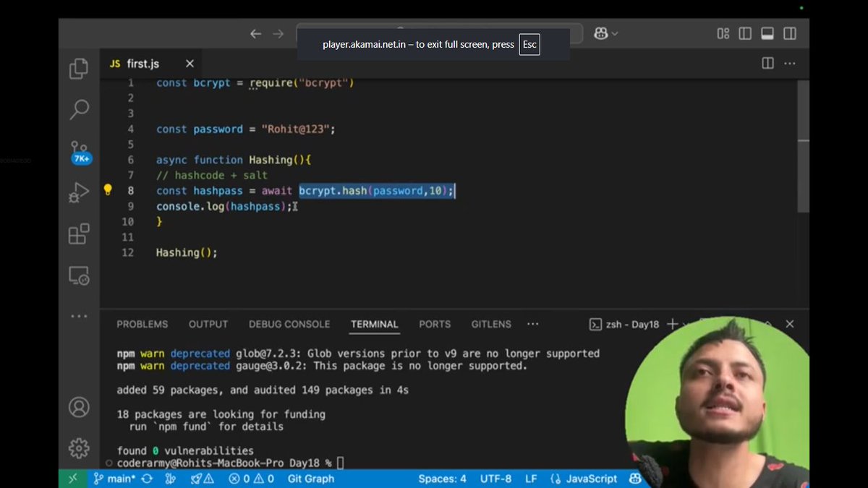Select the zsh - Day18 terminal
Image resolution: width=868 pixels, height=488 pixels.
pyautogui.click(x=624, y=325)
